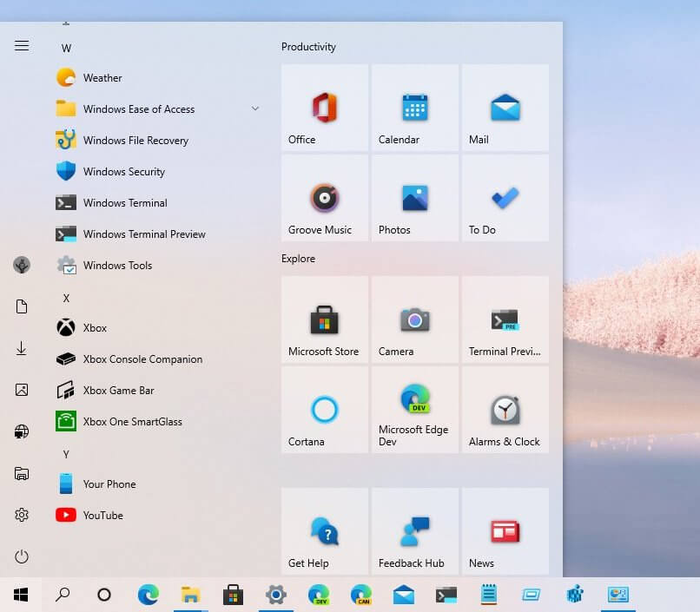Launch the Microsoft Store tile
Viewport: 700px width, 612px height.
tap(324, 319)
